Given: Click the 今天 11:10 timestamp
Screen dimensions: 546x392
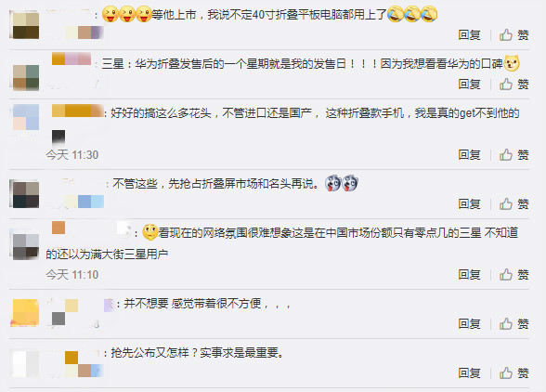Looking at the screenshot, I should 72,275.
